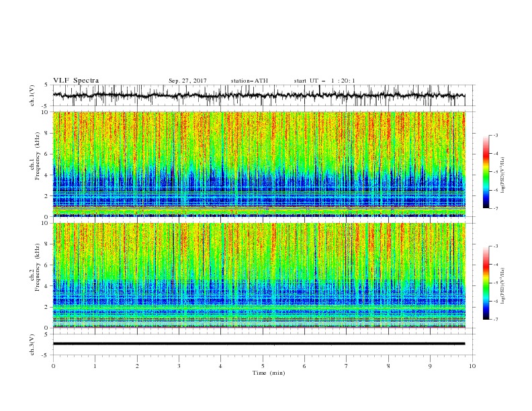
Task: Click time axis tick label "9"
Action: (430, 366)
